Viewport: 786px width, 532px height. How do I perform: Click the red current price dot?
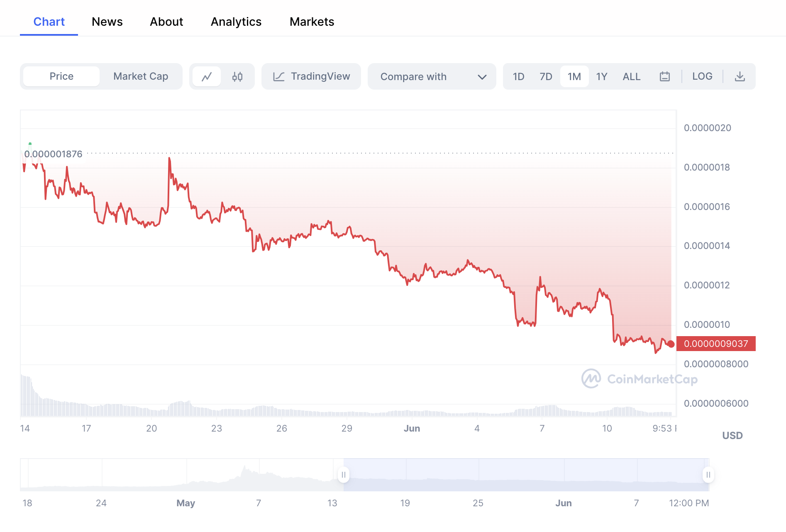(x=671, y=344)
